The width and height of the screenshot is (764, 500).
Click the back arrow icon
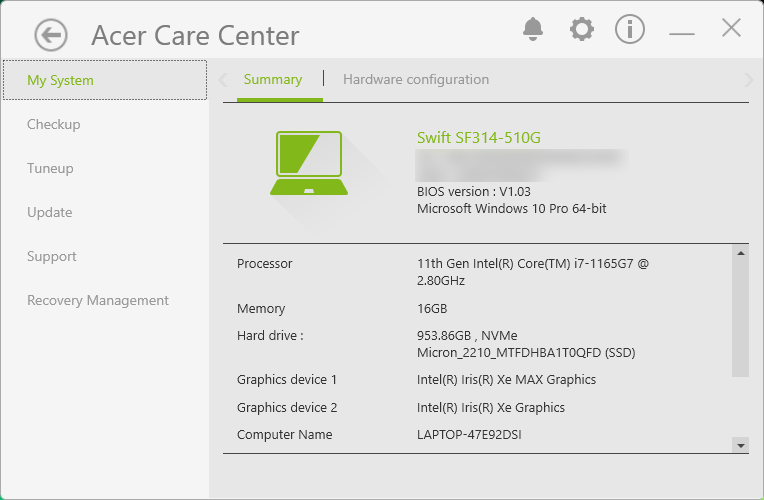[x=50, y=36]
